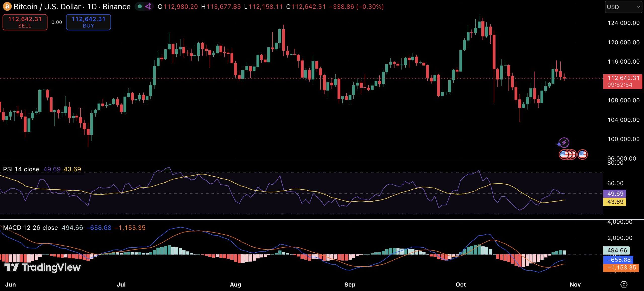
Task: Click the orange Bitcoin symbol icon
Action: [7, 7]
